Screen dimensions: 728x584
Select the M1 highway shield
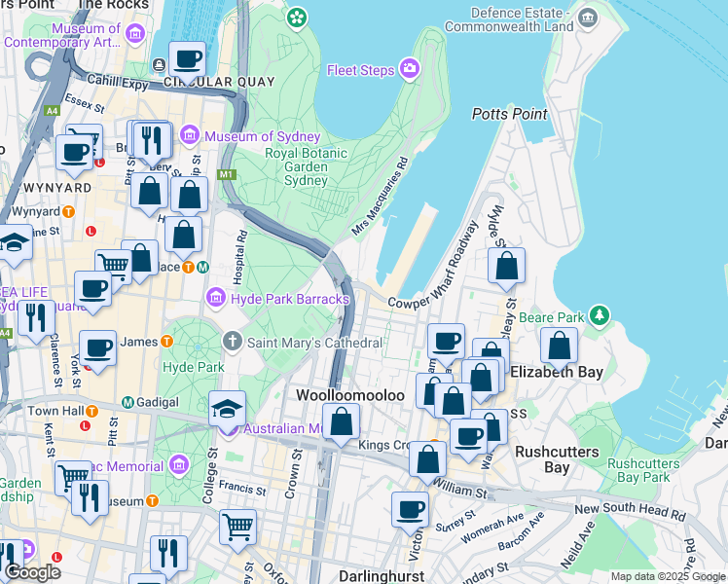tap(227, 174)
